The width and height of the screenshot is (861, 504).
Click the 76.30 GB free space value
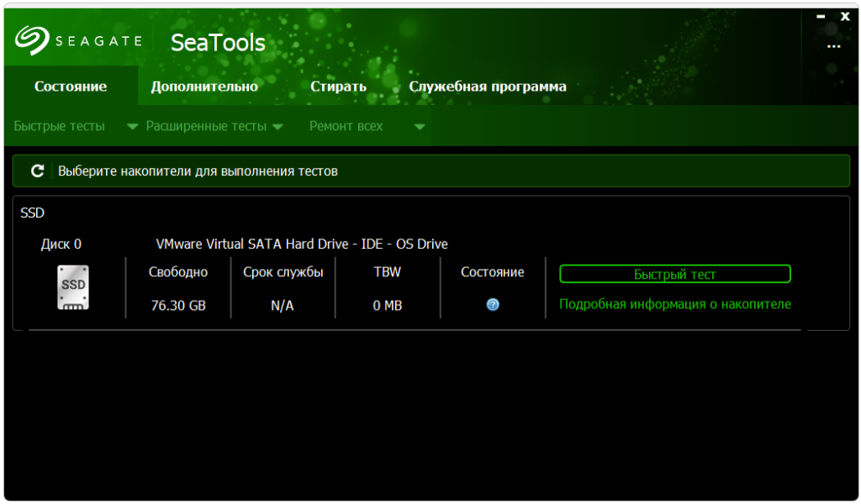[178, 306]
